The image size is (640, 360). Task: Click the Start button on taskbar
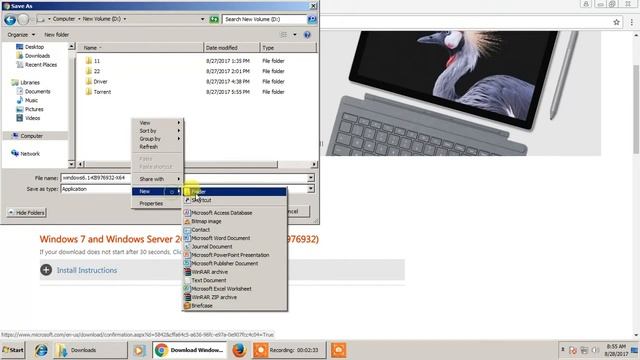tap(13, 350)
